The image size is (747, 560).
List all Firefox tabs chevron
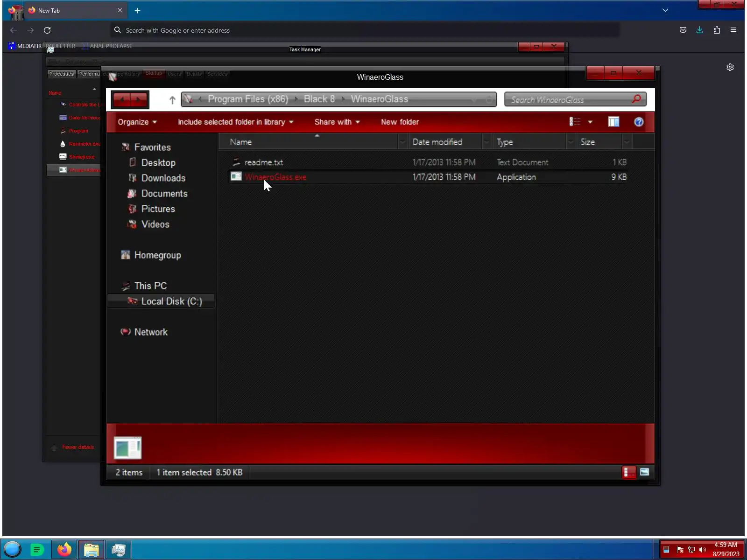click(665, 10)
